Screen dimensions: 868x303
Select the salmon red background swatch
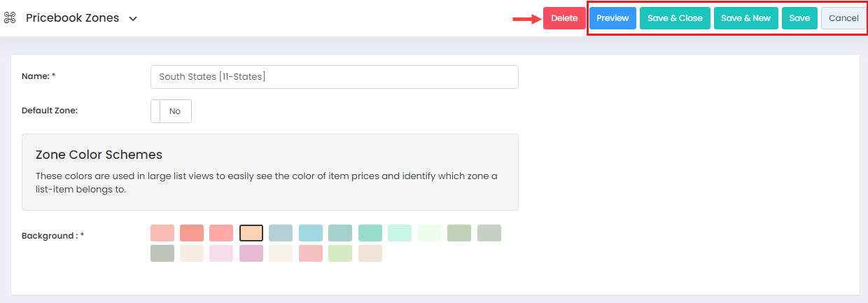pyautogui.click(x=192, y=233)
